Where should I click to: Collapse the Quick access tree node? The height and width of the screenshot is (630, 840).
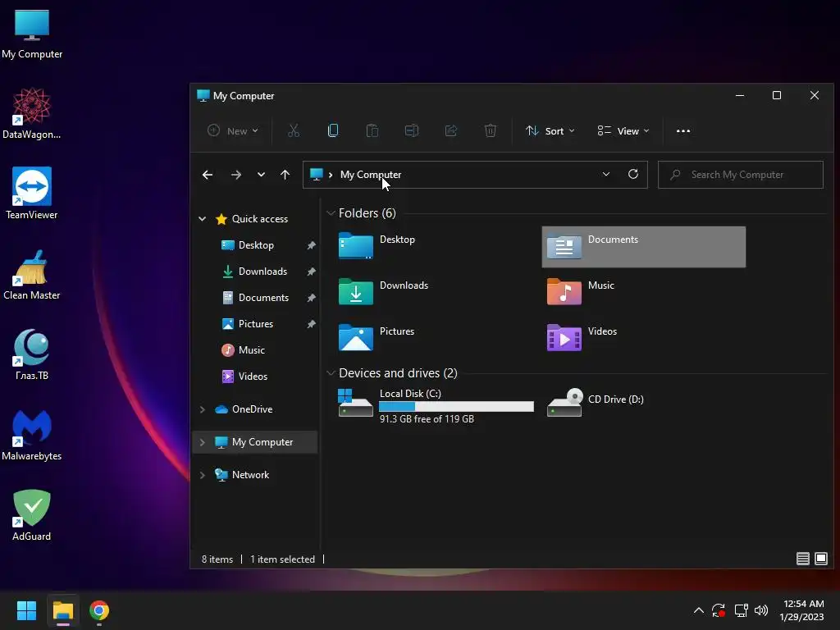[x=202, y=218]
